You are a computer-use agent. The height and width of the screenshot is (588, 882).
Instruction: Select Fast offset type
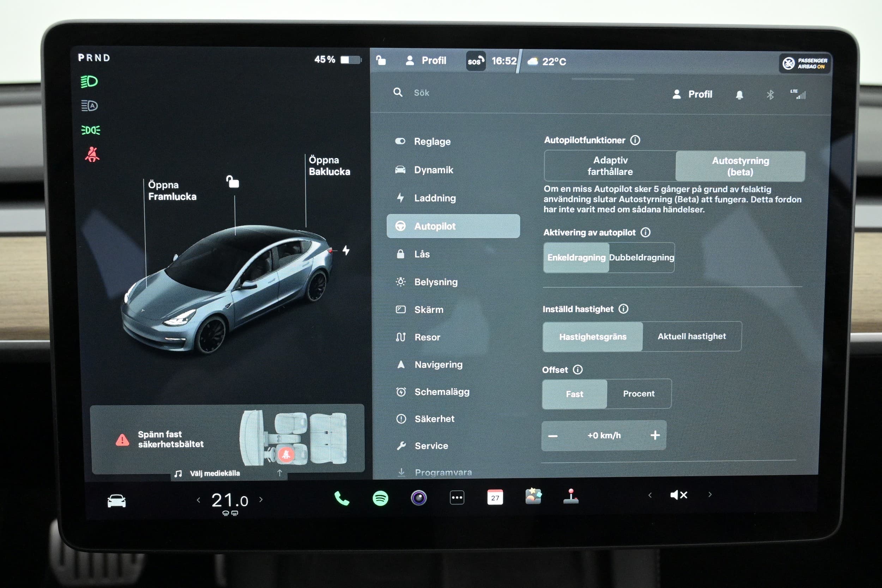pos(574,394)
